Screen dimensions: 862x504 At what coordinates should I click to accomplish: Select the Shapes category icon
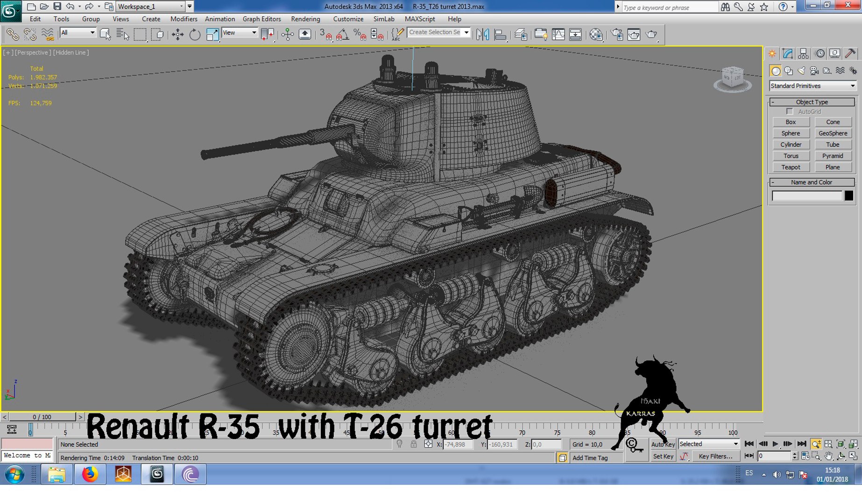point(789,70)
